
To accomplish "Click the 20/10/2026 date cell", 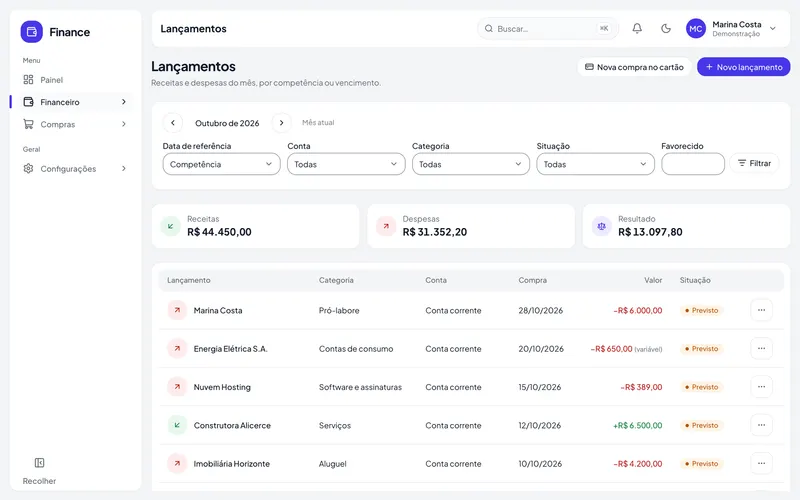I will (541, 348).
